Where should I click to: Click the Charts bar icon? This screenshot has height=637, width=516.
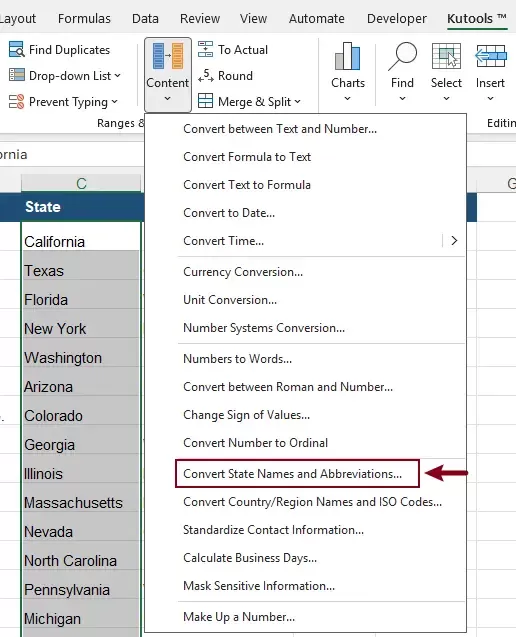point(347,56)
